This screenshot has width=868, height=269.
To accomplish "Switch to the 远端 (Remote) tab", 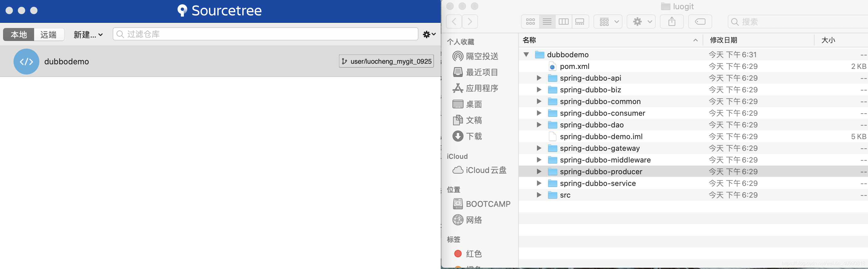I will click(49, 34).
